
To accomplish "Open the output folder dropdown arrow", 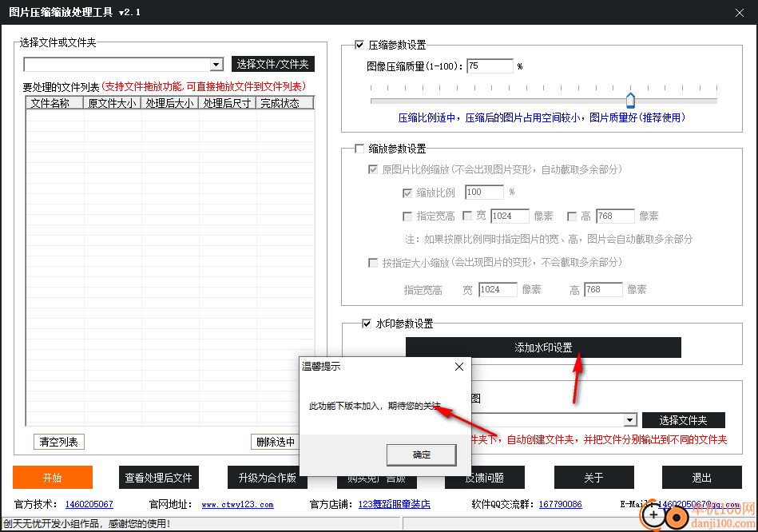I will [629, 420].
